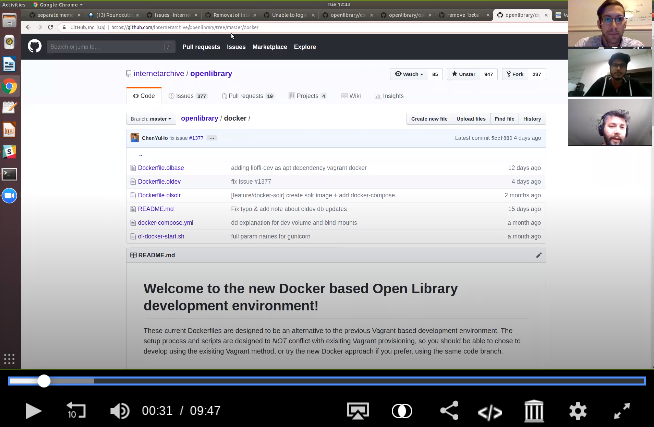Click the fix issue #1377 commit message
654x427 pixels.
pyautogui.click(x=251, y=181)
